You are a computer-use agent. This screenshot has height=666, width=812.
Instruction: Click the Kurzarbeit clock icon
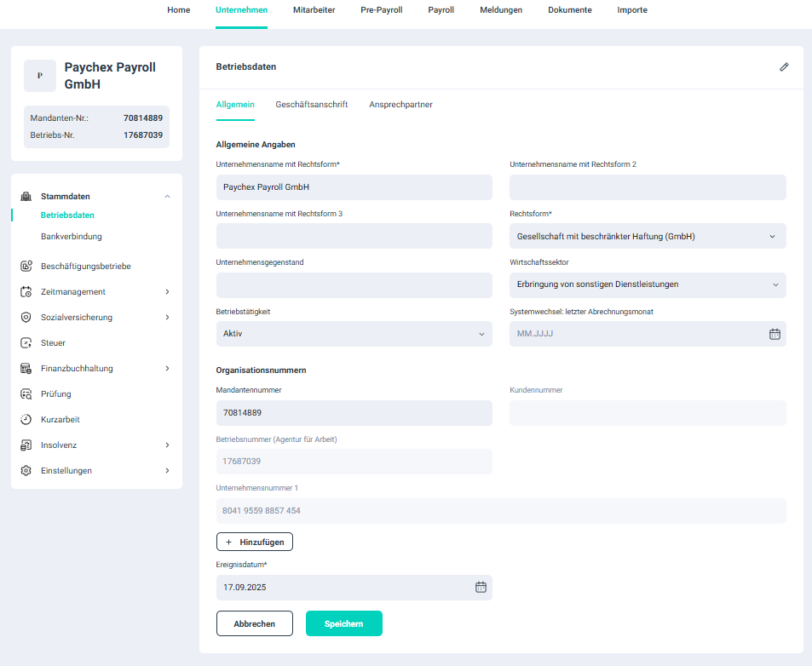(x=26, y=420)
